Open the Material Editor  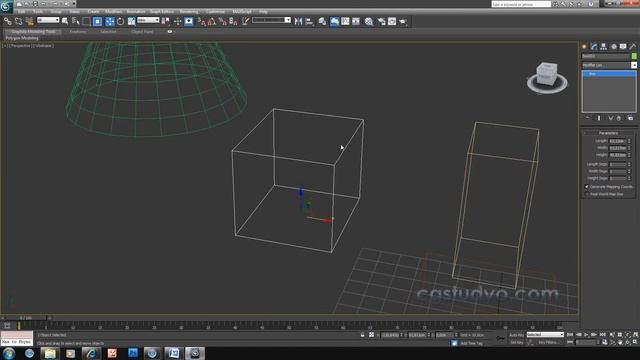[x=369, y=21]
